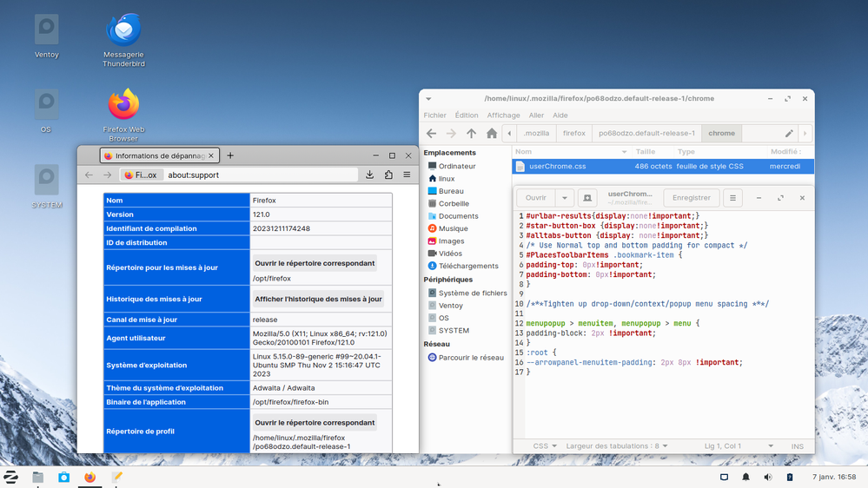Click the po68odzo.default-release-1 path segment
868x488 pixels.
pyautogui.click(x=646, y=134)
